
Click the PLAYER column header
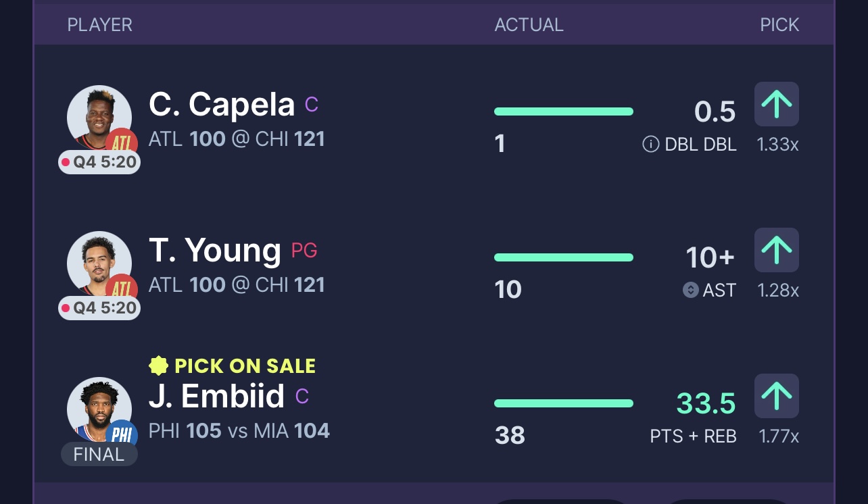click(x=99, y=25)
